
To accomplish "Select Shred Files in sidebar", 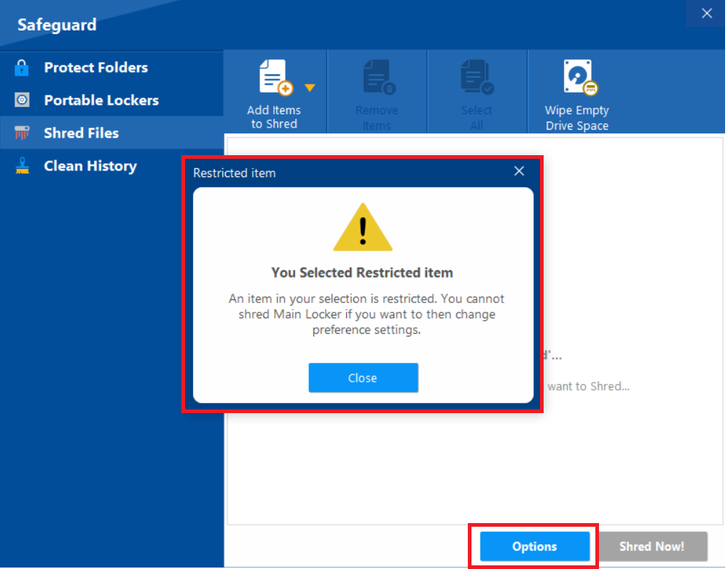I will 111,133.
